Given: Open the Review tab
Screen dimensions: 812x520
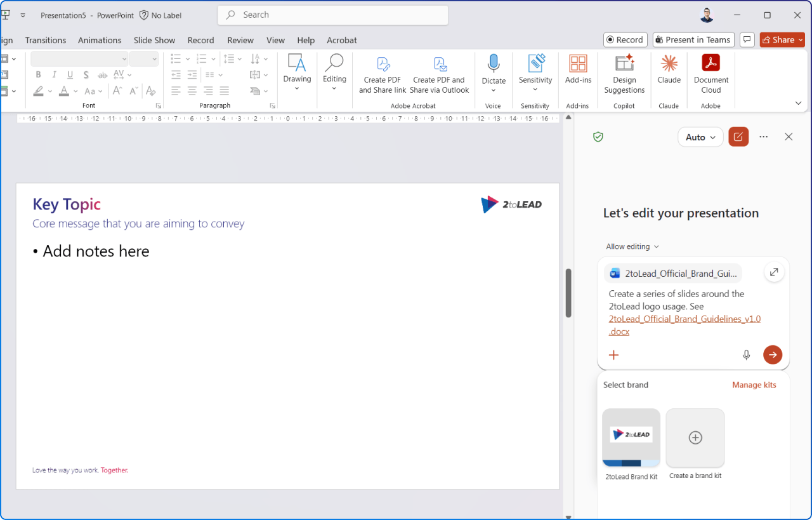Looking at the screenshot, I should point(240,40).
